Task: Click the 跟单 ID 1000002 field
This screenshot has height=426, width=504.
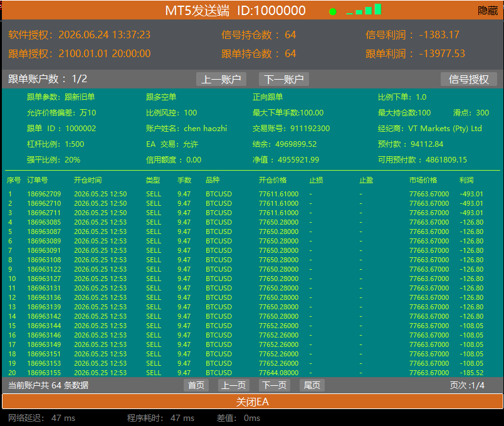Action: [x=61, y=129]
